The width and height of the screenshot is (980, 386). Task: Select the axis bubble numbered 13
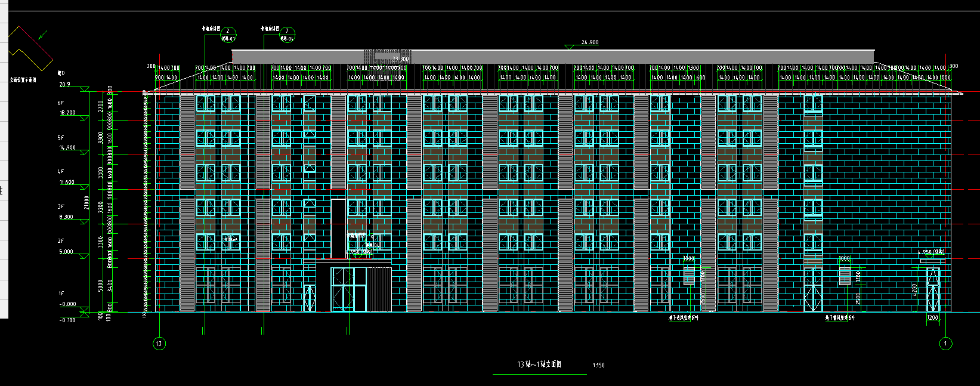pyautogui.click(x=159, y=344)
